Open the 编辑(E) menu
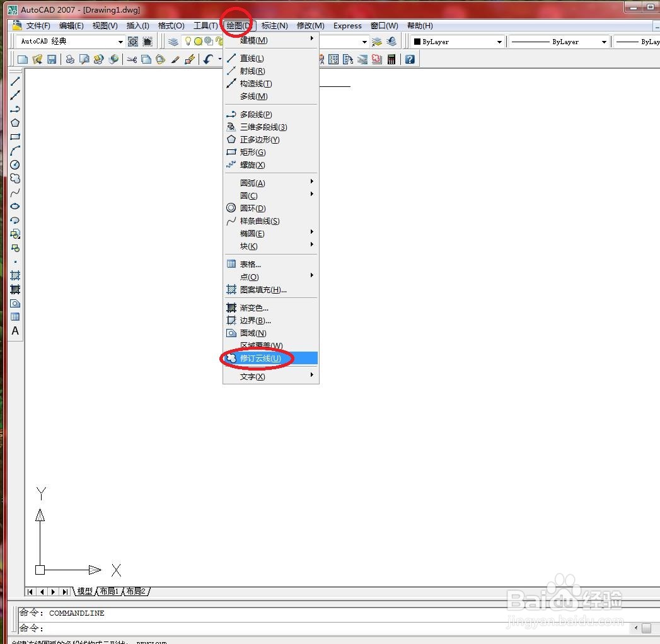The image size is (660, 644). [71, 26]
